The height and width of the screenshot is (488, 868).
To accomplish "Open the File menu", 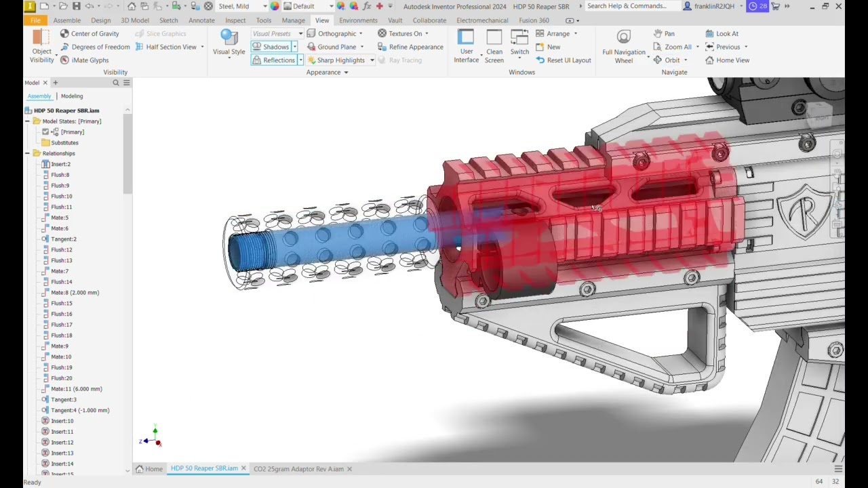I will pyautogui.click(x=35, y=20).
